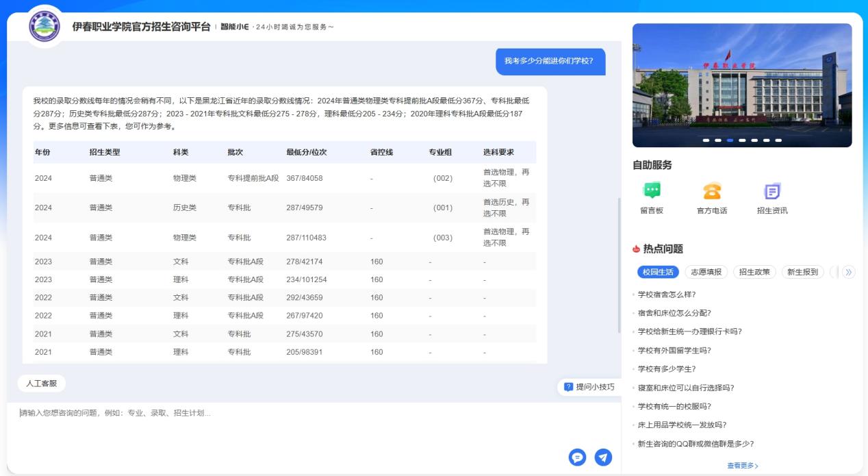Click the 提问小技巧 question mark icon
This screenshot has height=476, width=868.
(x=568, y=387)
